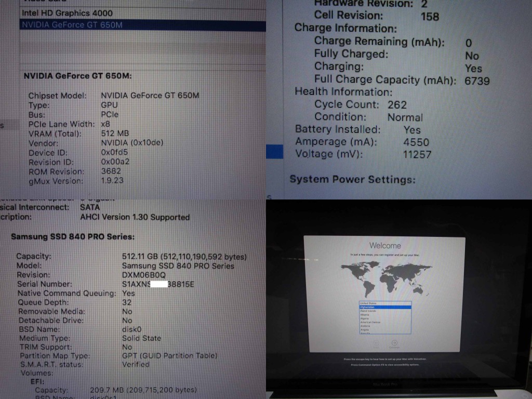This screenshot has width=532, height=399.
Task: Click the Type value "GPU"
Action: pyautogui.click(x=109, y=105)
